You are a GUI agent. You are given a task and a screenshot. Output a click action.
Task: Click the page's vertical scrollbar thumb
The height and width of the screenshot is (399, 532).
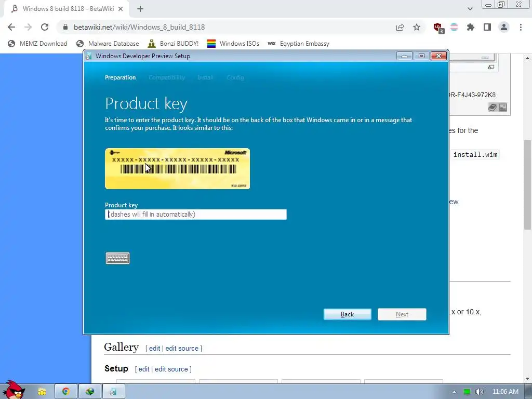(528, 185)
